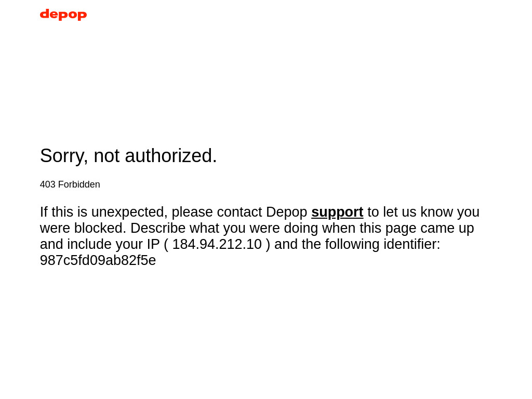Click the number "403" in the error
The width and height of the screenshot is (532, 399).
[x=47, y=184]
